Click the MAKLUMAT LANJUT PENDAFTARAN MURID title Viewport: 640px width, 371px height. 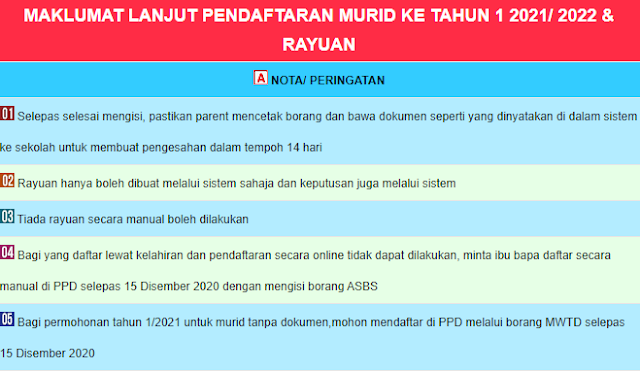point(319,16)
